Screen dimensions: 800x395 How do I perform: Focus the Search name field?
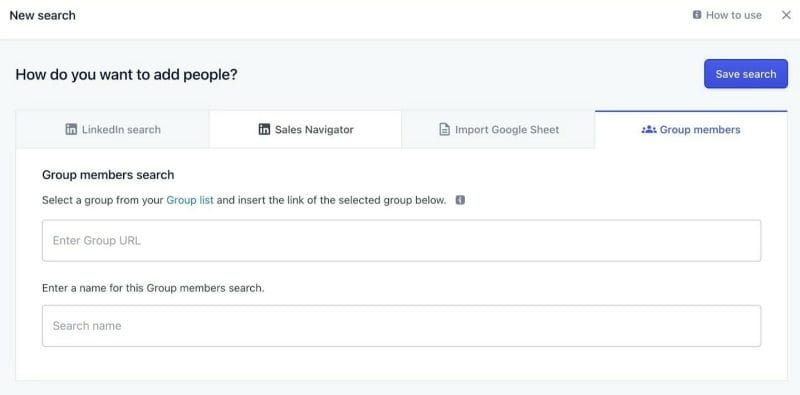tap(402, 326)
